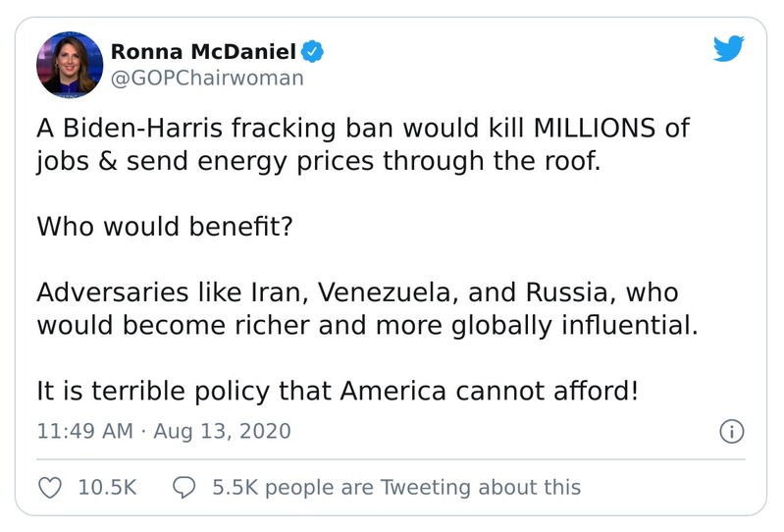Open the tweet info icon
This screenshot has height=532, width=784.
pyautogui.click(x=731, y=431)
